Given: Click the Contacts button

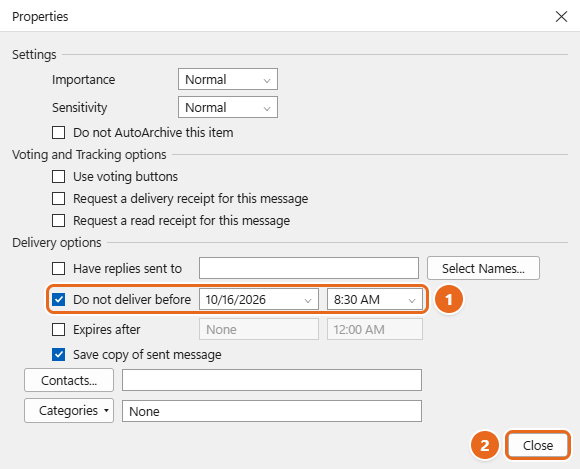Looking at the screenshot, I should tap(69, 380).
